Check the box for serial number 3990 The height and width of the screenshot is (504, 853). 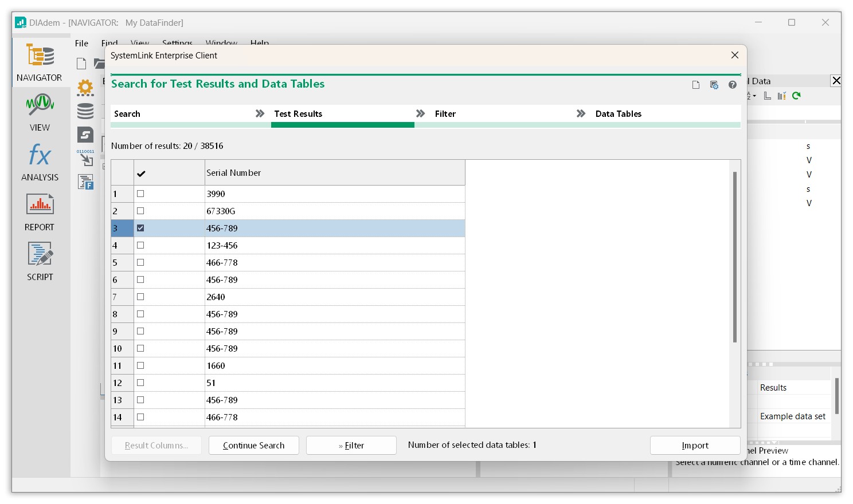[x=140, y=194]
